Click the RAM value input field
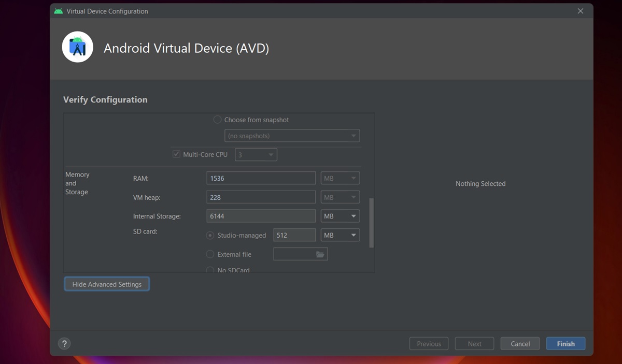Screen dimensions: 622x364 [x=261, y=179]
